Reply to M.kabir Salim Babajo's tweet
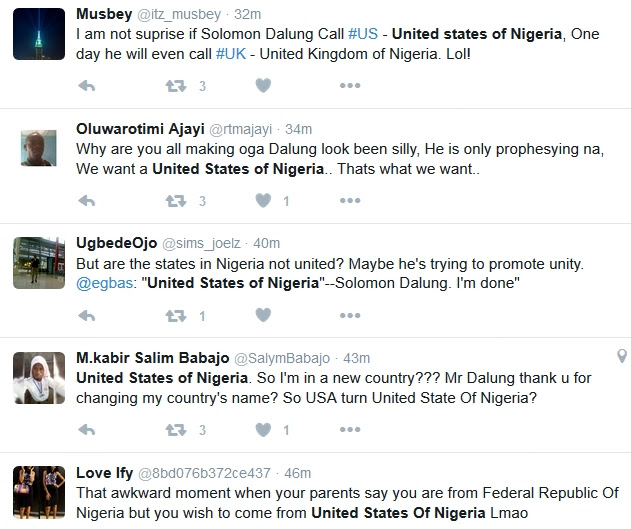This screenshot has height=529, width=631. pyautogui.click(x=87, y=430)
